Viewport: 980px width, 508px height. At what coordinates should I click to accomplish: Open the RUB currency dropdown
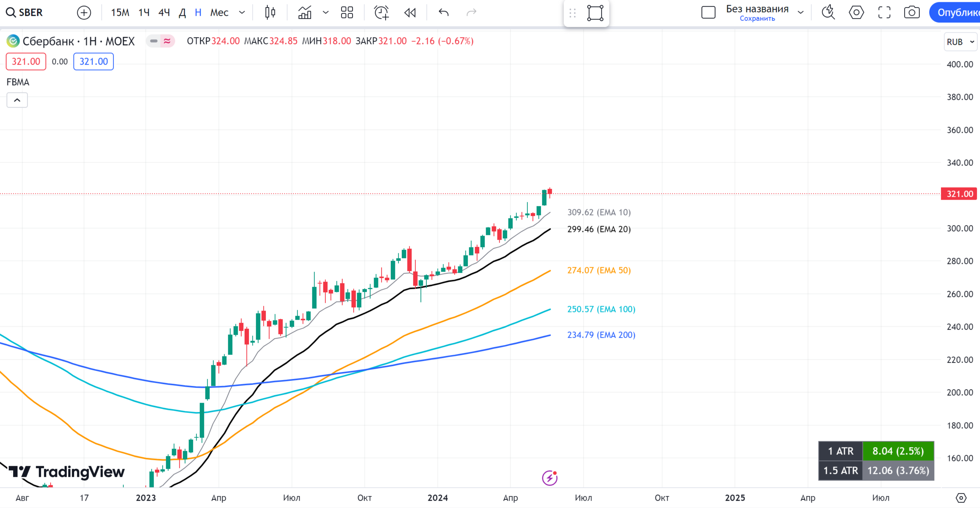(960, 42)
